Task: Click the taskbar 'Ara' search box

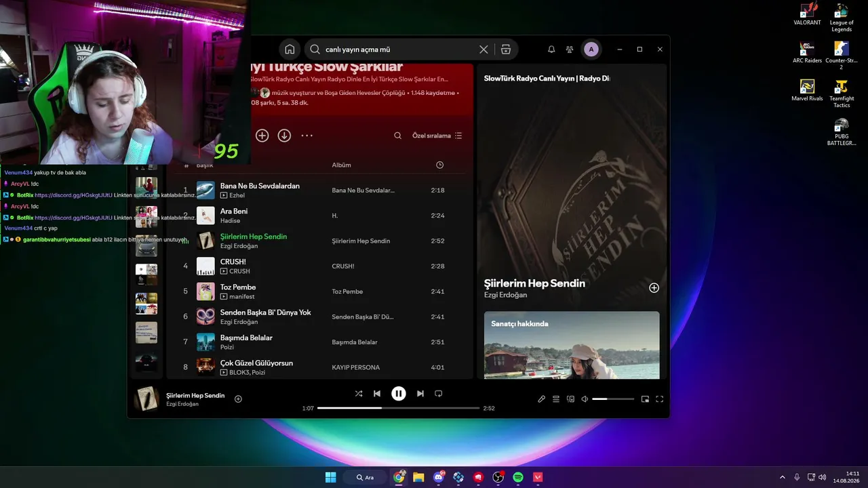Action: pyautogui.click(x=365, y=477)
